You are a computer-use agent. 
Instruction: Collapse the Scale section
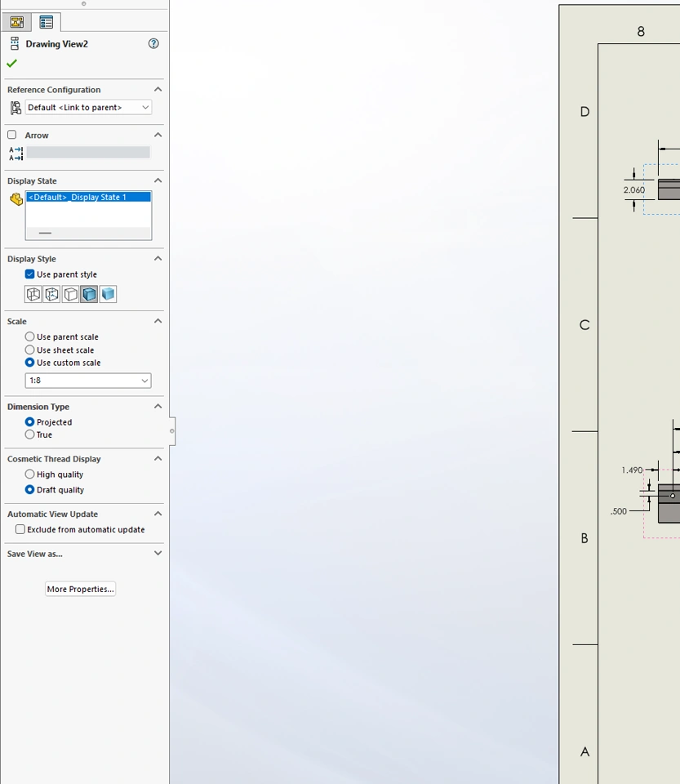coord(158,321)
